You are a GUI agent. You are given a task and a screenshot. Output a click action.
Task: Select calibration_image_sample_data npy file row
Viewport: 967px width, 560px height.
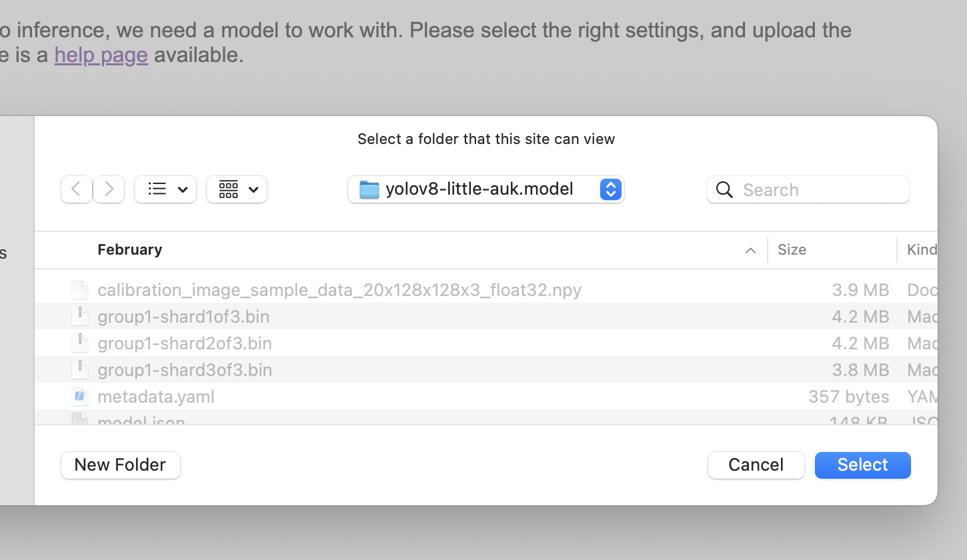tap(486, 289)
